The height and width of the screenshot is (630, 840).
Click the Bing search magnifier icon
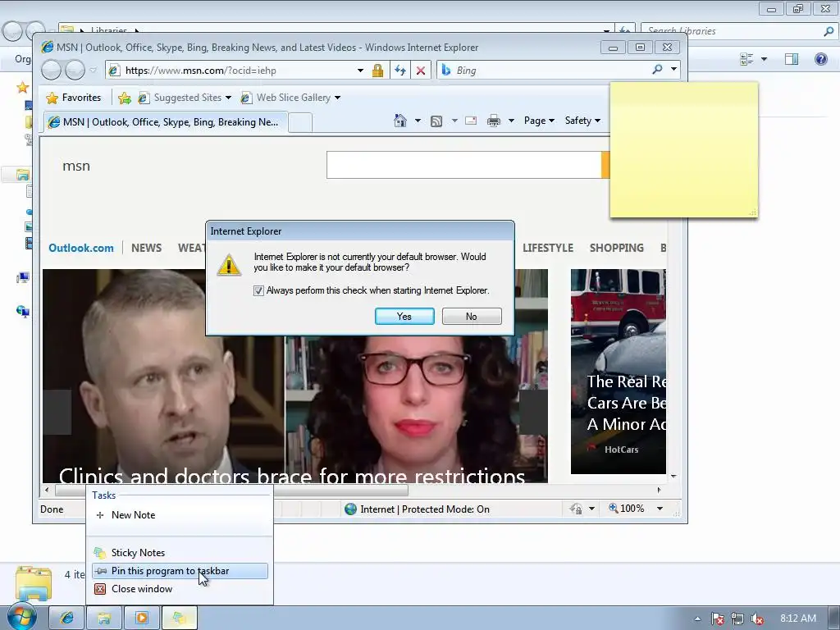coord(657,70)
